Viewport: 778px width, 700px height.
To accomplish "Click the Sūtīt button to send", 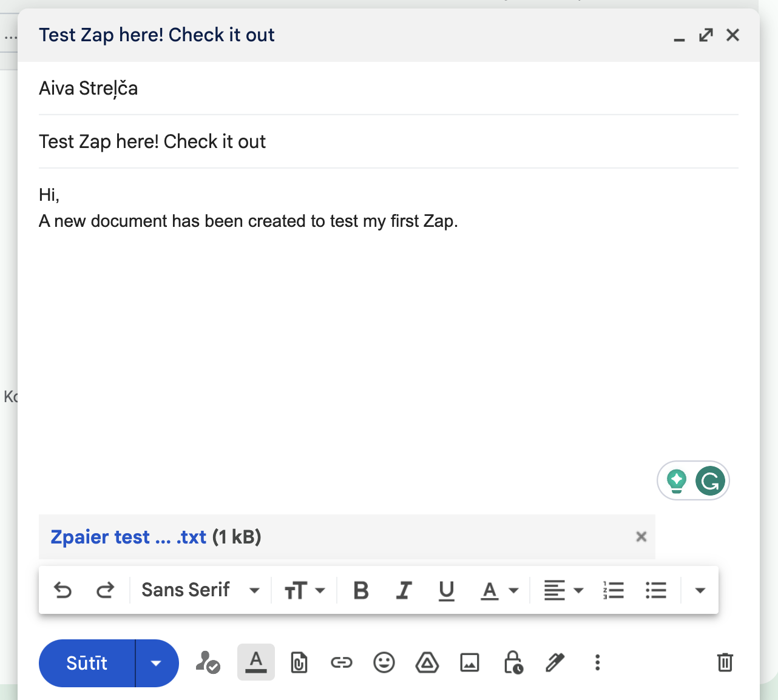I will (87, 663).
